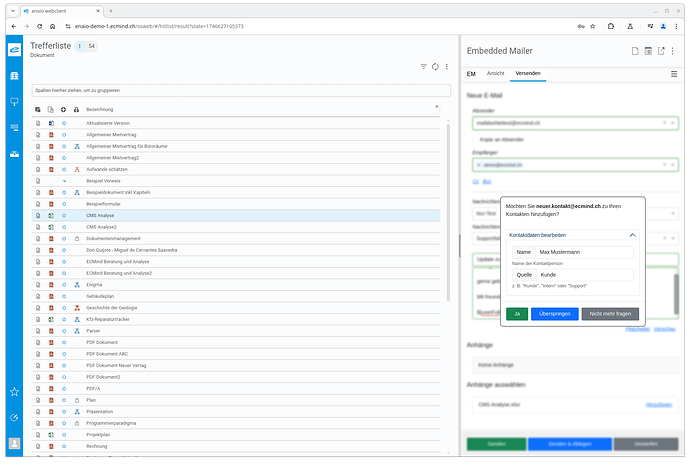Image resolution: width=690 pixels, height=467 pixels.
Task: Select the row Programmierparadigma
Action: [236, 423]
